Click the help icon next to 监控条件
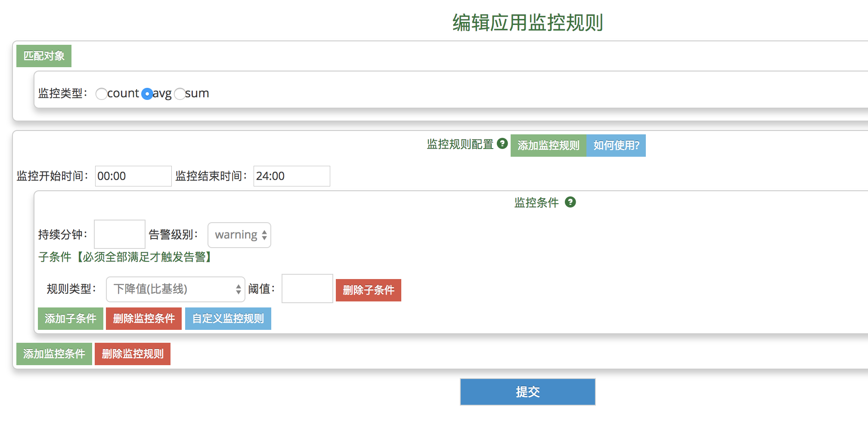Screen dimensions: 868x422 point(571,202)
